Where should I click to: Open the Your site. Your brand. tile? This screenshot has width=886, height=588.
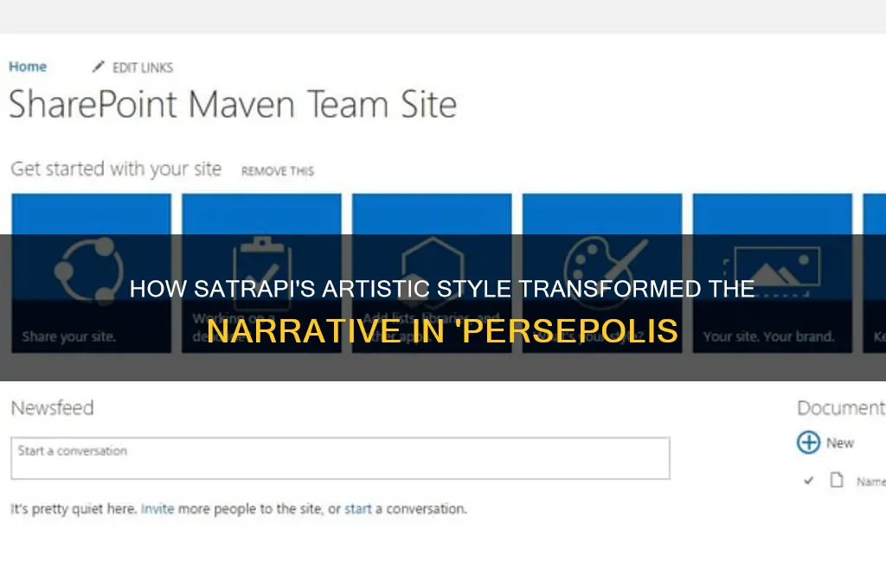click(773, 273)
